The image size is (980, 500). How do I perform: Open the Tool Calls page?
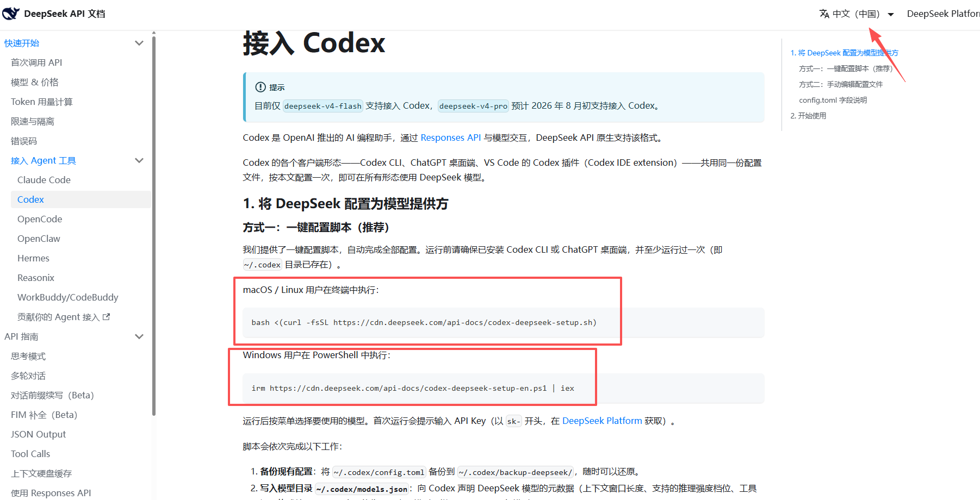coord(30,454)
